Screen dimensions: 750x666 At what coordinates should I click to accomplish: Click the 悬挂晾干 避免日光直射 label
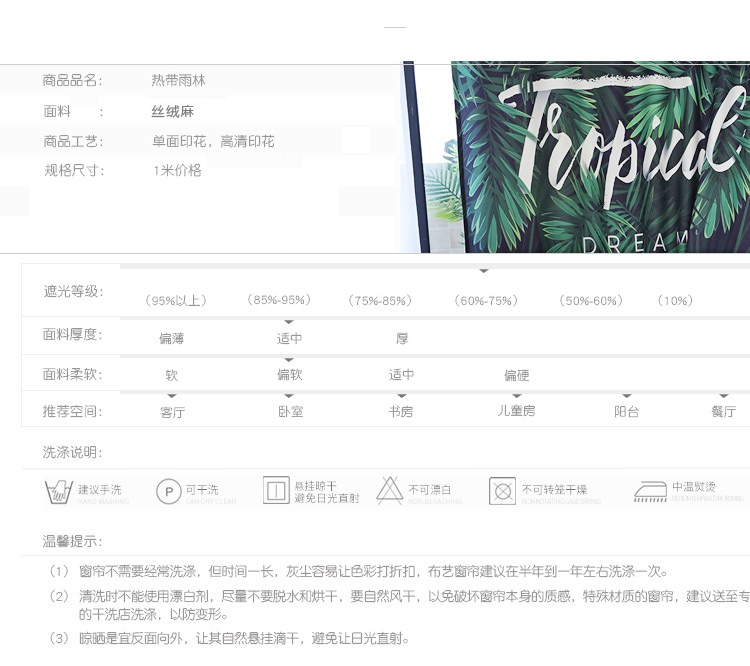(327, 492)
